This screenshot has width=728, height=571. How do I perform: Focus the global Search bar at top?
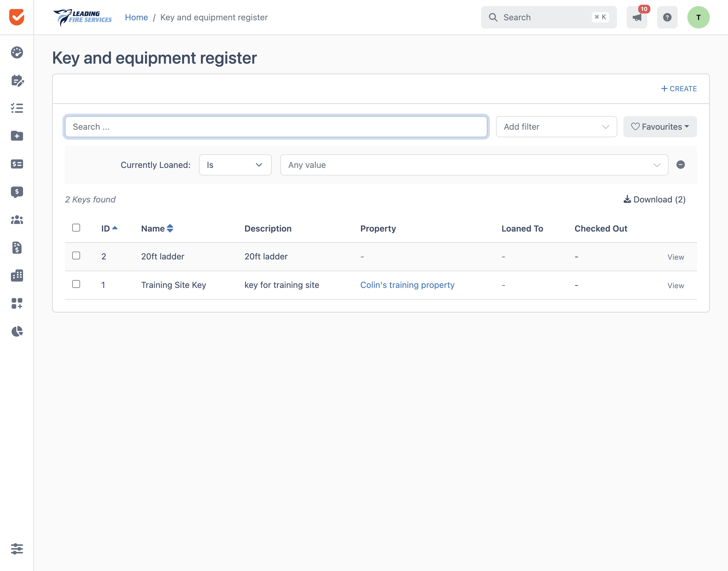coord(549,17)
